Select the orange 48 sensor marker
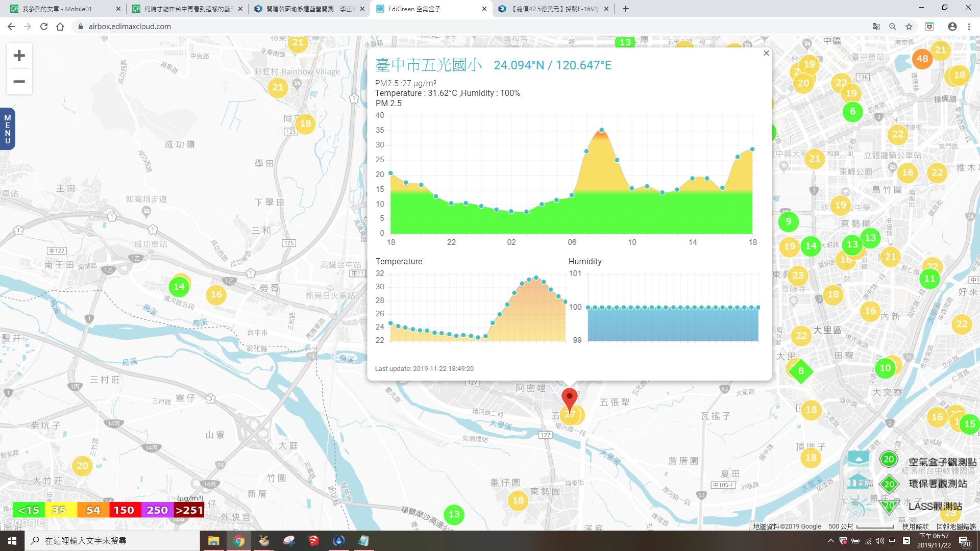980x551 pixels. pos(922,58)
